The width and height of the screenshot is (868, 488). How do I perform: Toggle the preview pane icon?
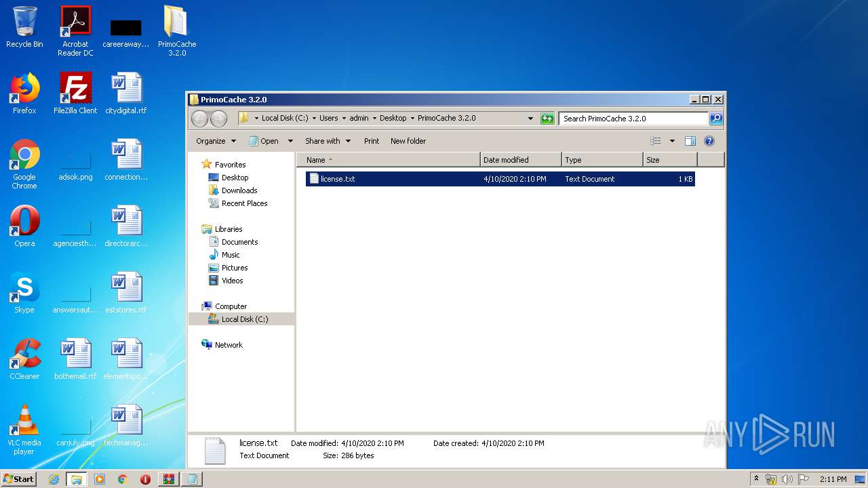pos(690,141)
